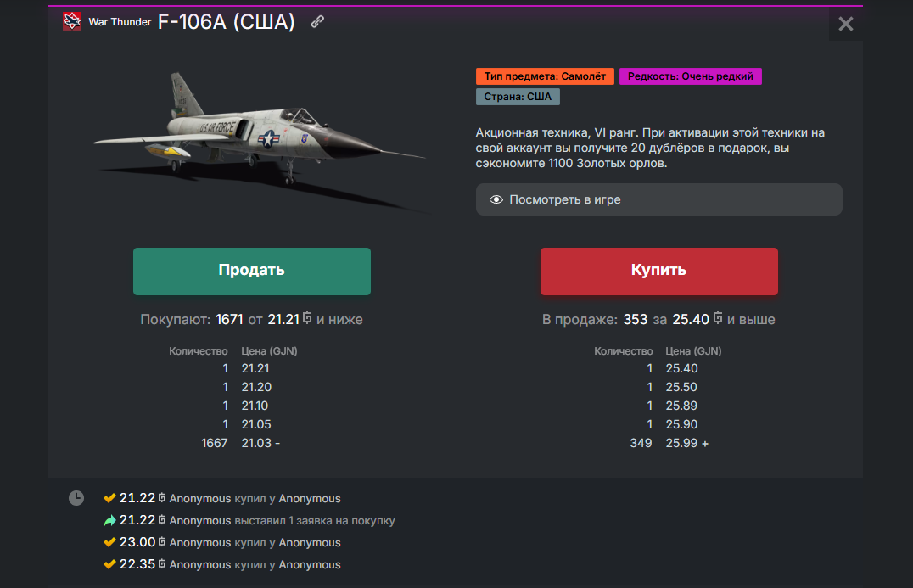
Task: Click buy order price 21.05
Action: (256, 424)
